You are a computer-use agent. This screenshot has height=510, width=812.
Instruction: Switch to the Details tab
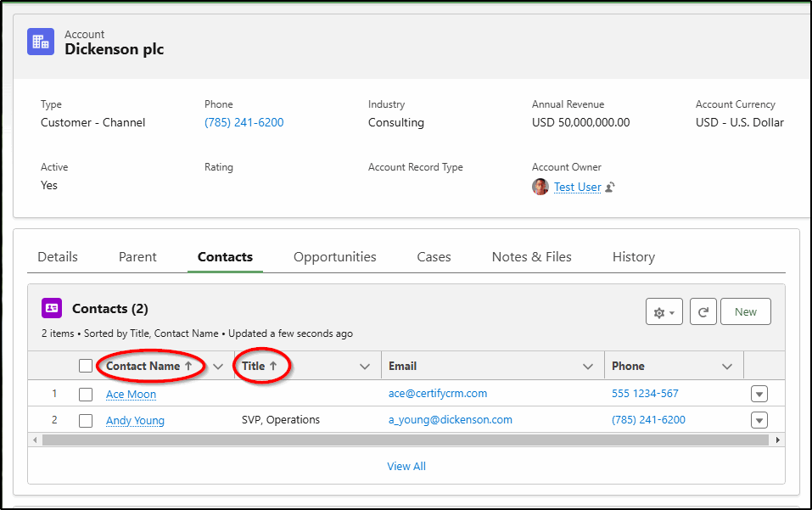[x=58, y=257]
